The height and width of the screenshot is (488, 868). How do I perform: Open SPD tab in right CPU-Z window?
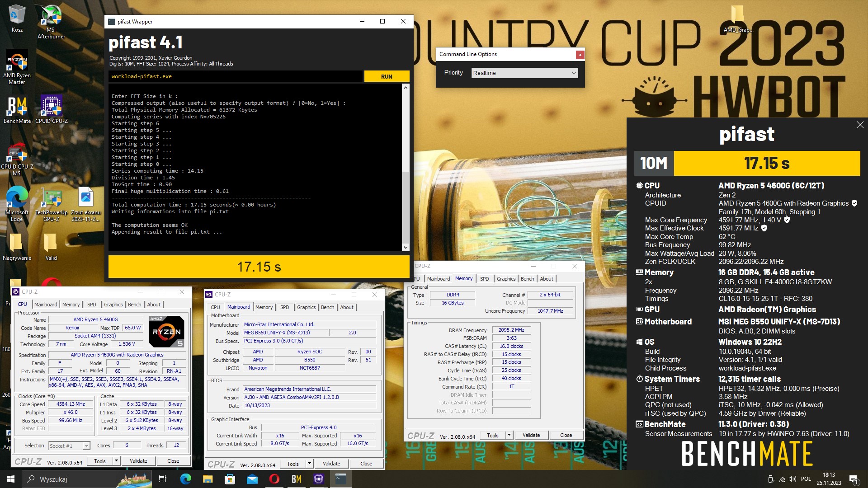tap(484, 279)
